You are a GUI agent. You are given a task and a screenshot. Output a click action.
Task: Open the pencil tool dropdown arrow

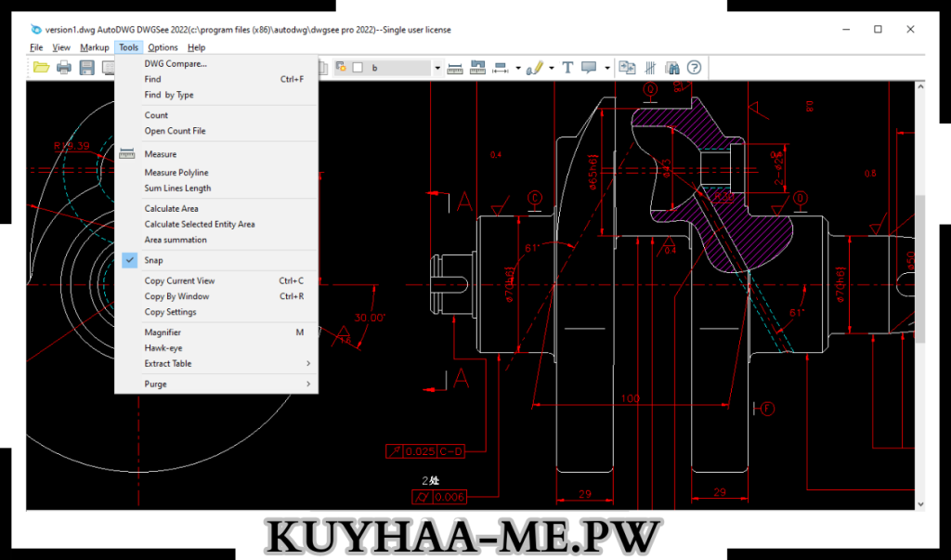pyautogui.click(x=552, y=68)
